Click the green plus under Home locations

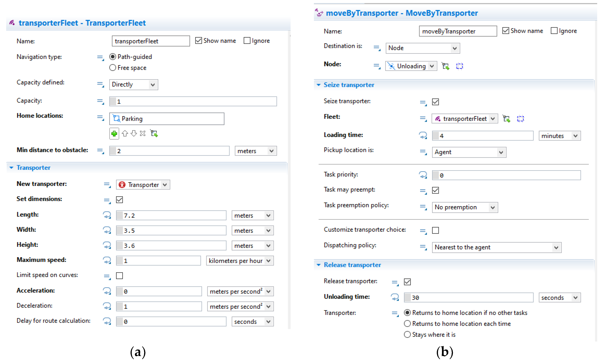114,134
